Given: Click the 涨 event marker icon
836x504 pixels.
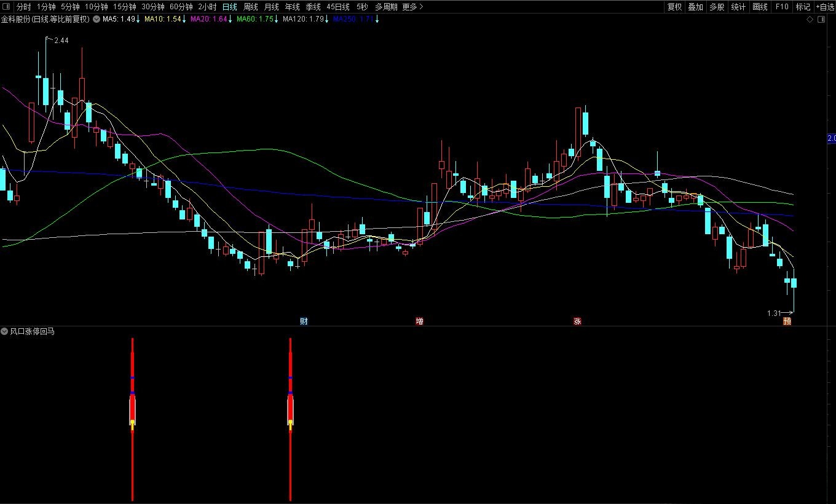Looking at the screenshot, I should (577, 321).
